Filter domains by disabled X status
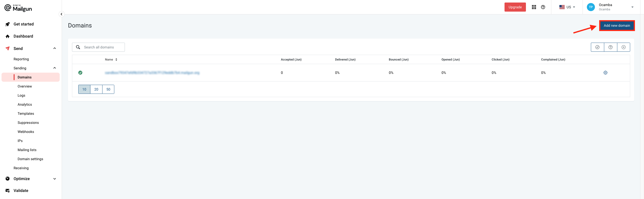The image size is (644, 199). [624, 47]
